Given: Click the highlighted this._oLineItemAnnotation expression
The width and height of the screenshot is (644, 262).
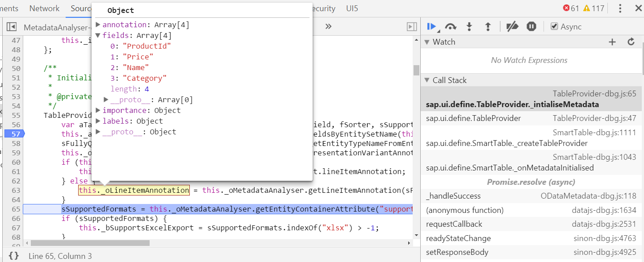Looking at the screenshot, I should 134,190.
